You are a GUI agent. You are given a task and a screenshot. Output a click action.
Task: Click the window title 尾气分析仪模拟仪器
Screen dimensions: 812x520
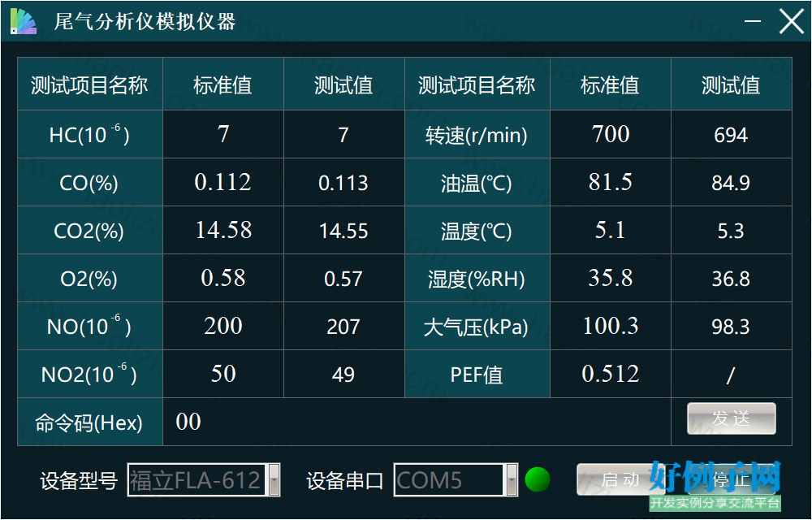pyautogui.click(x=145, y=21)
